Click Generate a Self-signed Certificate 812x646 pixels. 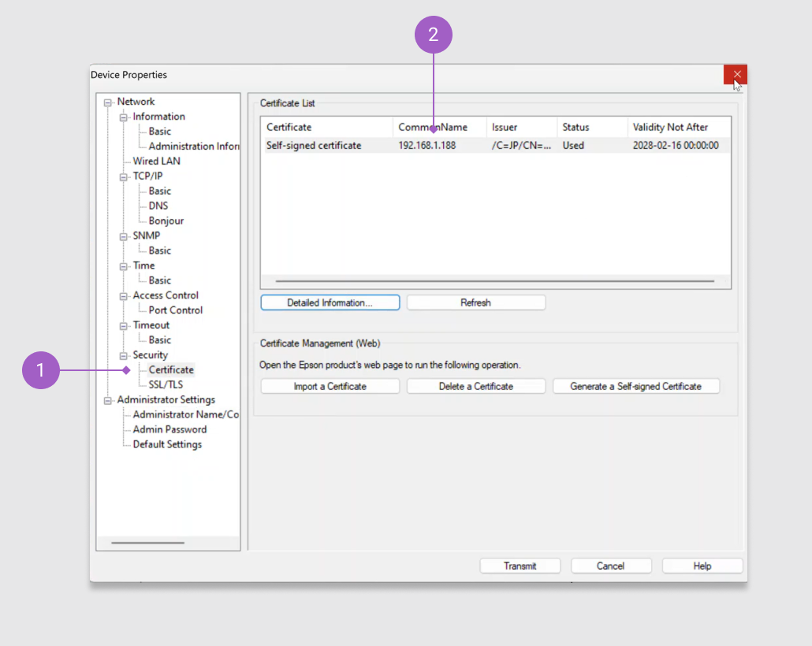(x=636, y=387)
